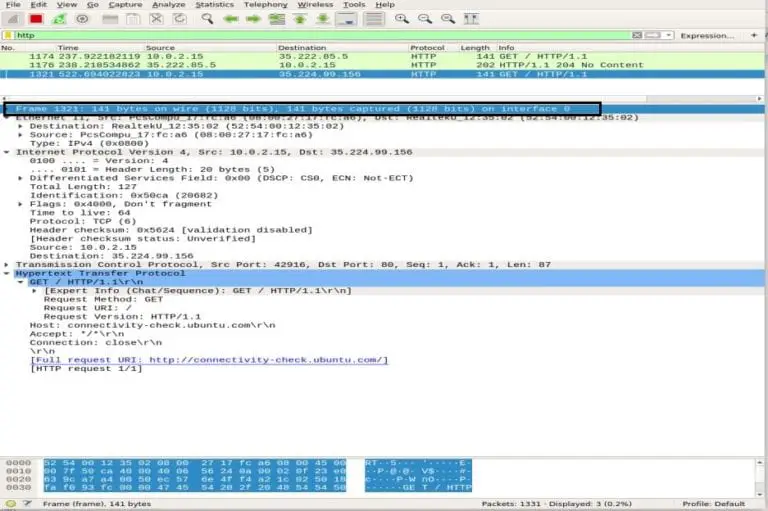Click Profile: Default in status bar
The width and height of the screenshot is (768, 511).
(x=713, y=504)
